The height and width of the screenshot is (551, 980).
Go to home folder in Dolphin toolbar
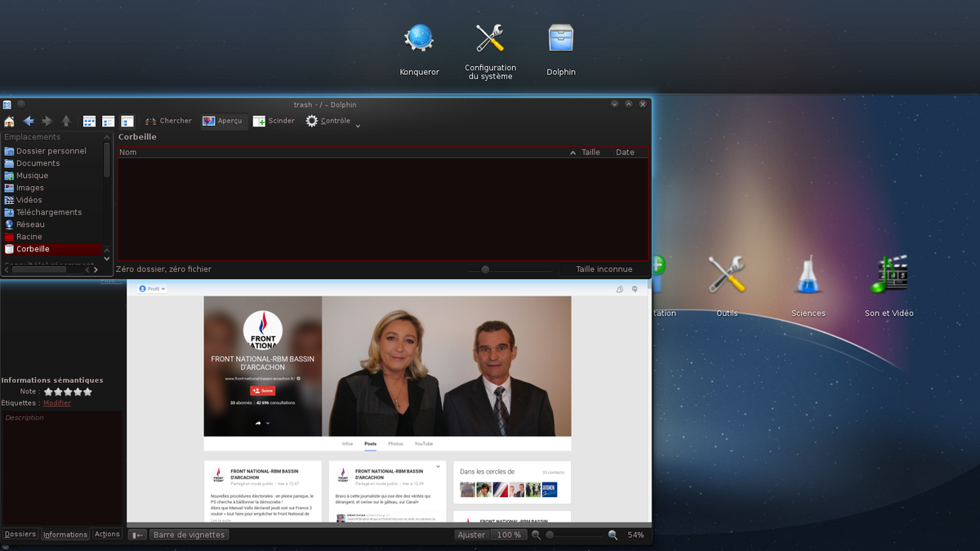[9, 121]
